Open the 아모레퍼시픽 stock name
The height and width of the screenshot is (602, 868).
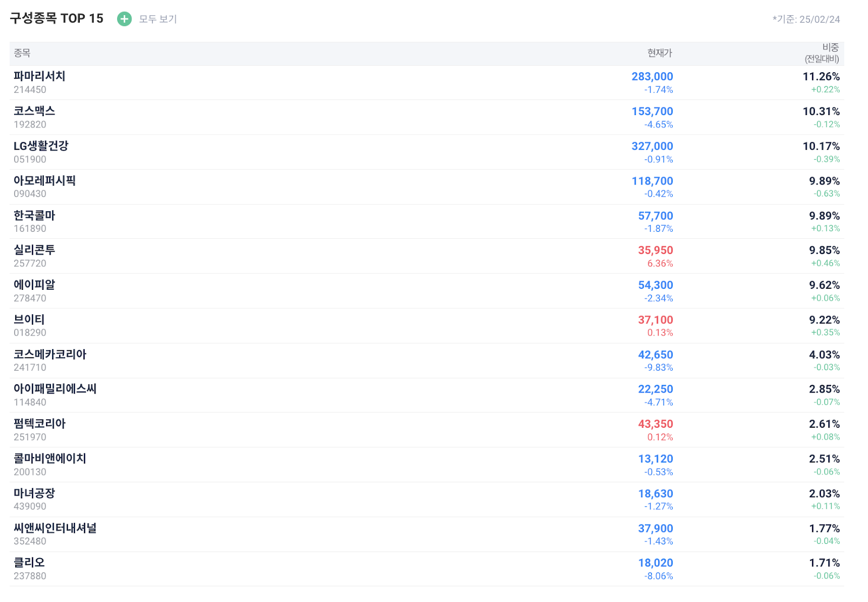point(44,181)
